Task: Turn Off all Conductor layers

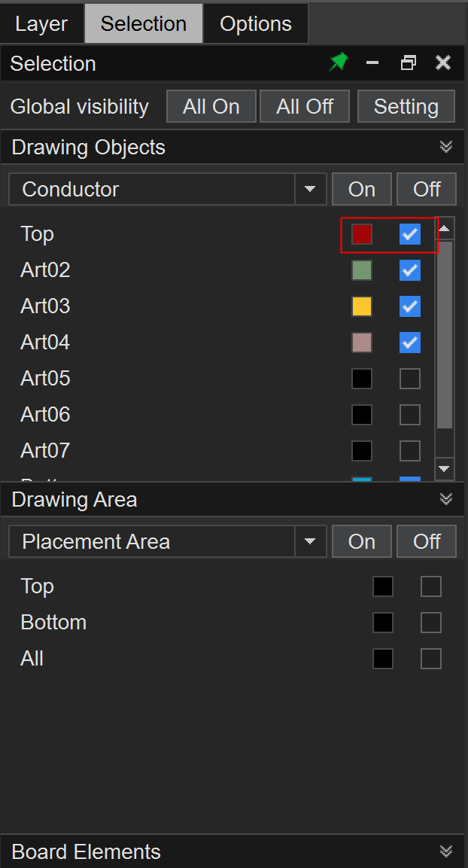Action: [427, 189]
